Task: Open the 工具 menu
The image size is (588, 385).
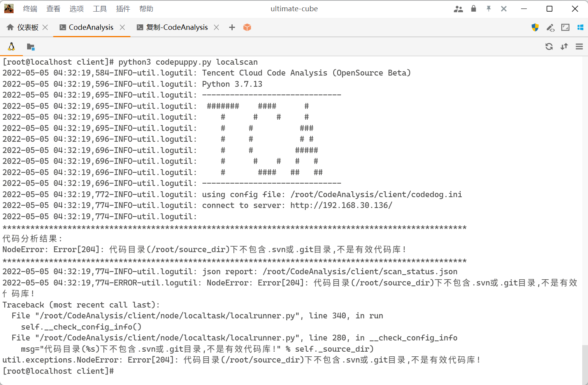Action: coord(99,9)
